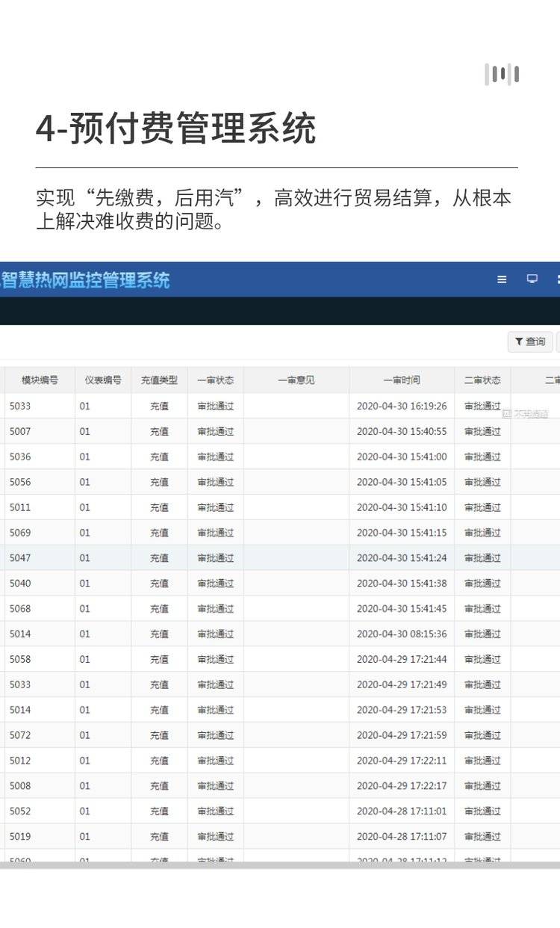Click the 充值类型 column header
This screenshot has width=560, height=928.
[159, 380]
